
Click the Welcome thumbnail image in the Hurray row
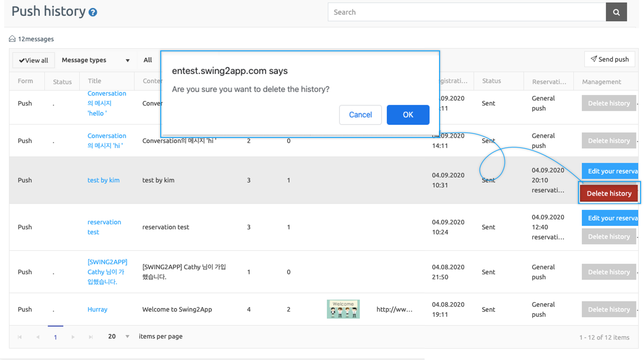coord(343,309)
